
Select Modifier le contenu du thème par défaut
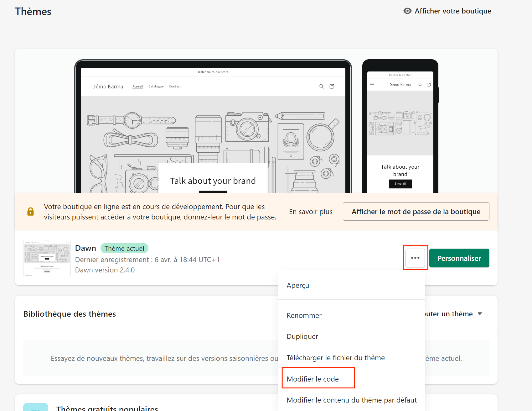[x=352, y=400]
